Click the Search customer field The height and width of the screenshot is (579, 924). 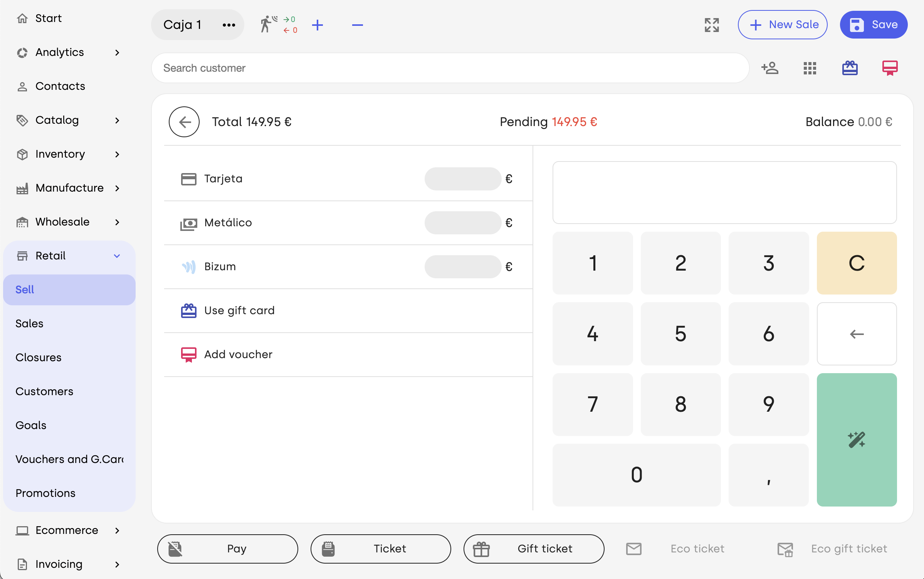click(x=450, y=68)
